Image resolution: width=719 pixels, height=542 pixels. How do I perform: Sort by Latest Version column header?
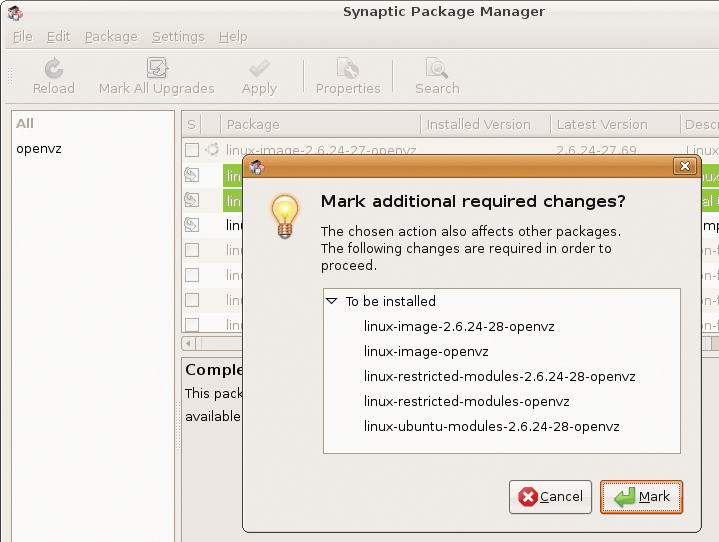click(x=615, y=124)
